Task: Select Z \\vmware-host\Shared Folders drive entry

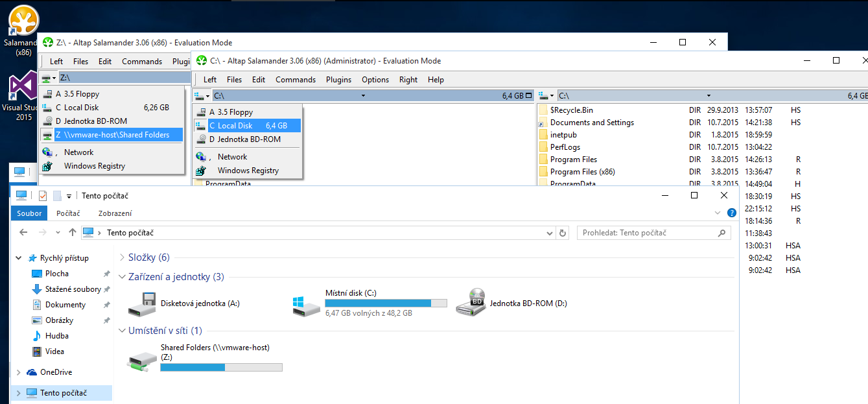Action: 112,135
